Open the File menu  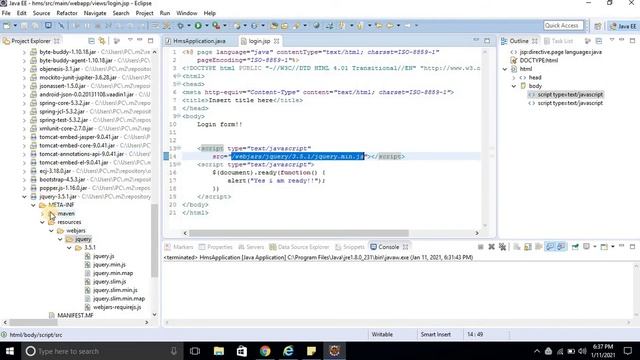click(6, 13)
